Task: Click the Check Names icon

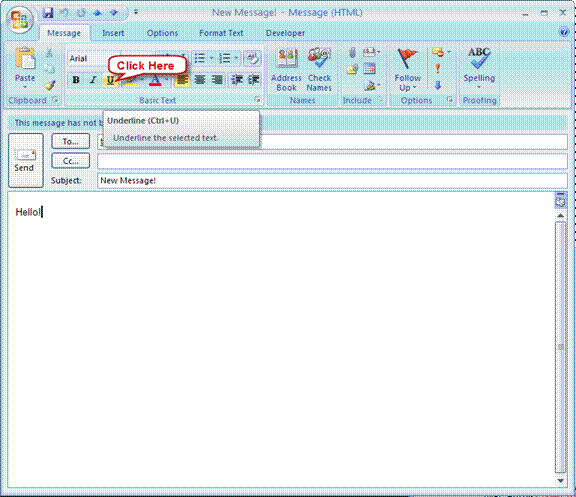Action: click(319, 69)
